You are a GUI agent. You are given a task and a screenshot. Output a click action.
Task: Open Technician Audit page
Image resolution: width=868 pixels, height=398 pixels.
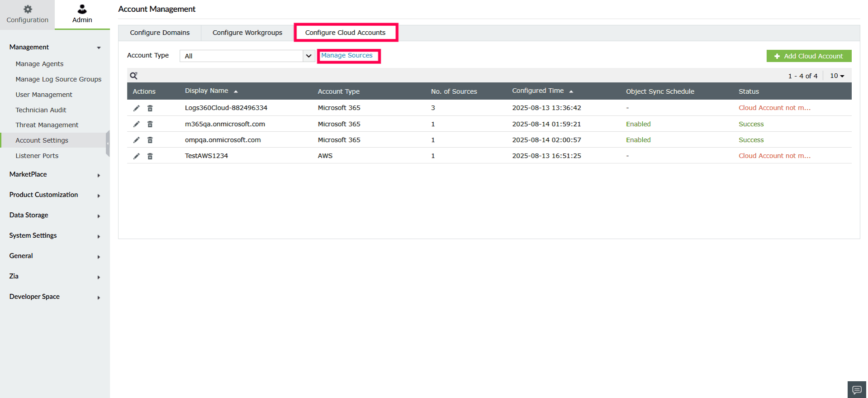tap(41, 110)
